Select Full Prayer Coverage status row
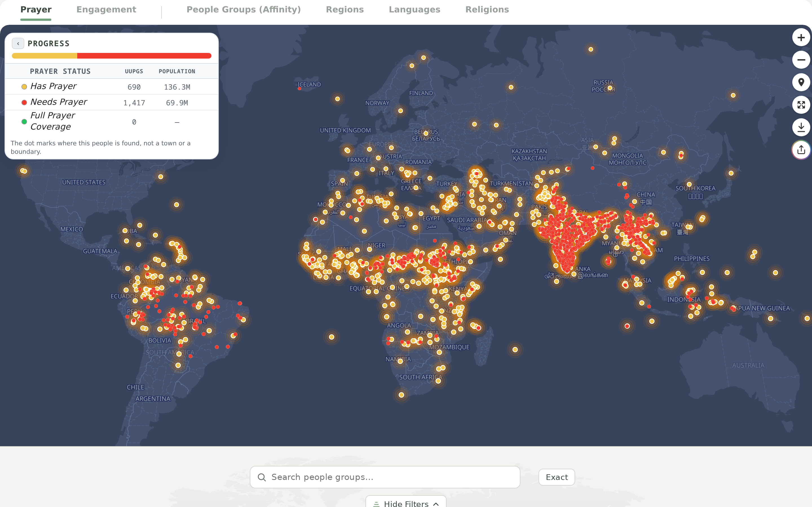Screen dimensions: 812x507 tap(112, 121)
